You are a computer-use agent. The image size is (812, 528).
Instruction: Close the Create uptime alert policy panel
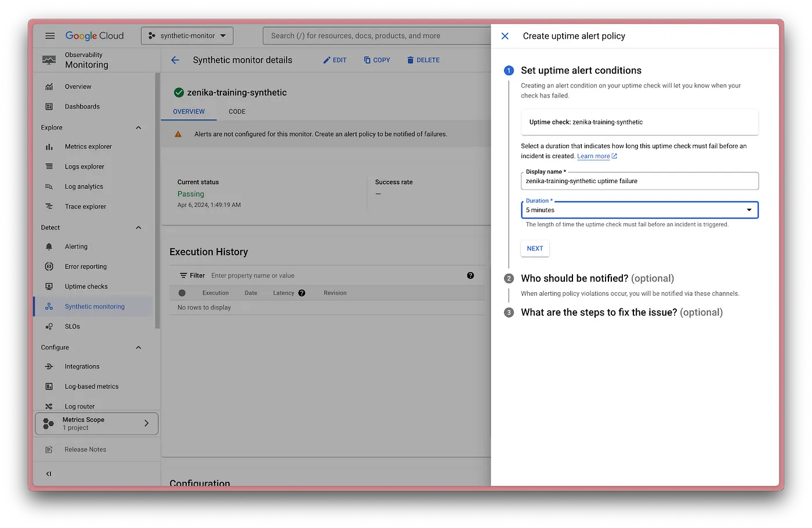(505, 36)
